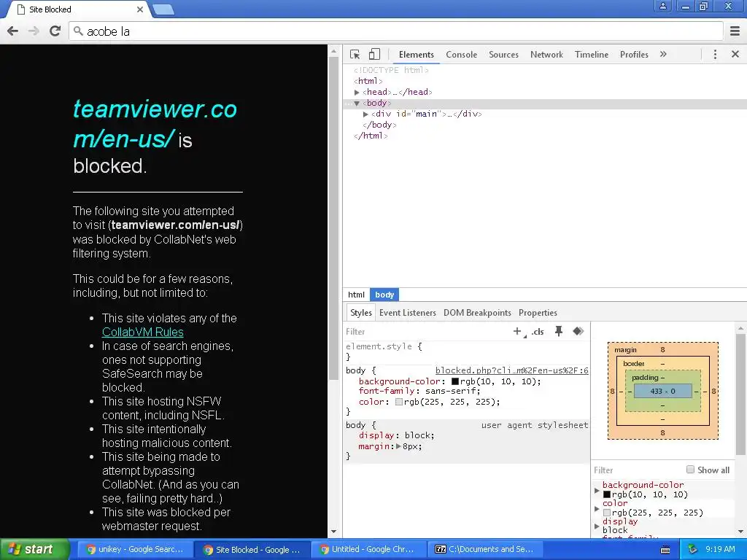Select the Event Listeners sidebar tab
This screenshot has width=747, height=560.
407,313
